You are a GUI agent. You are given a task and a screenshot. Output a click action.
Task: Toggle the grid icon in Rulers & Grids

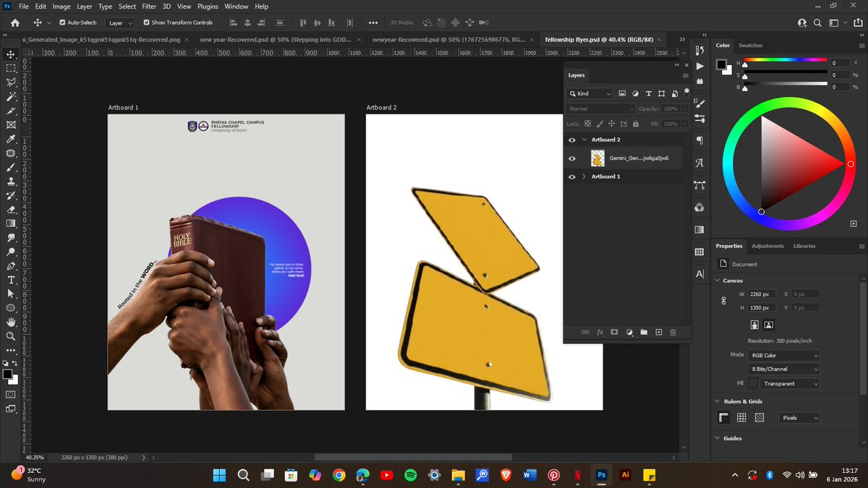(741, 418)
